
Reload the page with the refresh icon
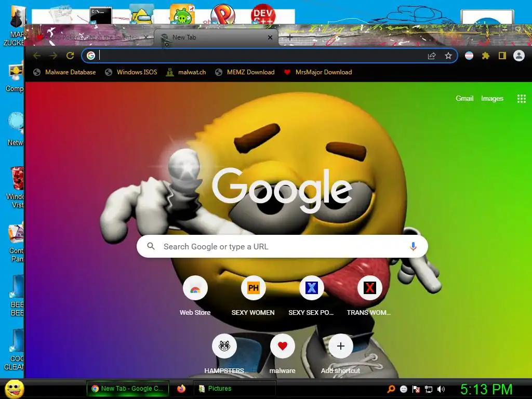click(x=70, y=56)
